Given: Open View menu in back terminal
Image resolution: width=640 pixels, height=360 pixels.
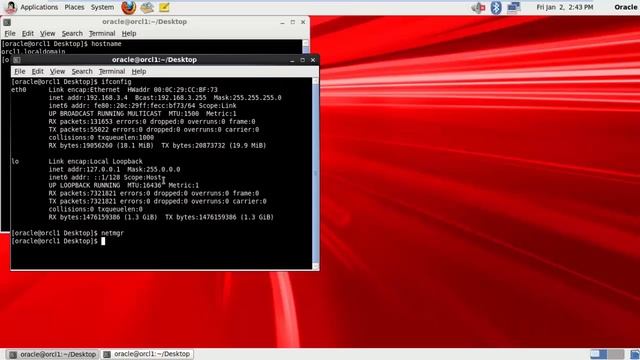Looking at the screenshot, I should (x=47, y=33).
